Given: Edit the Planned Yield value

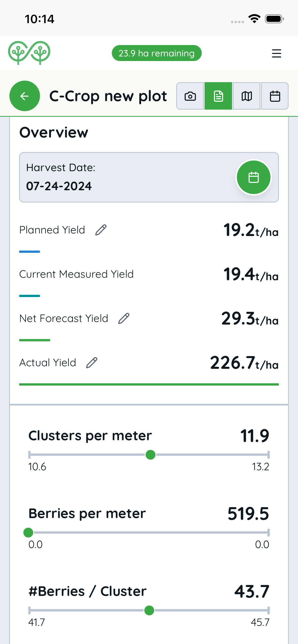Looking at the screenshot, I should tap(101, 230).
